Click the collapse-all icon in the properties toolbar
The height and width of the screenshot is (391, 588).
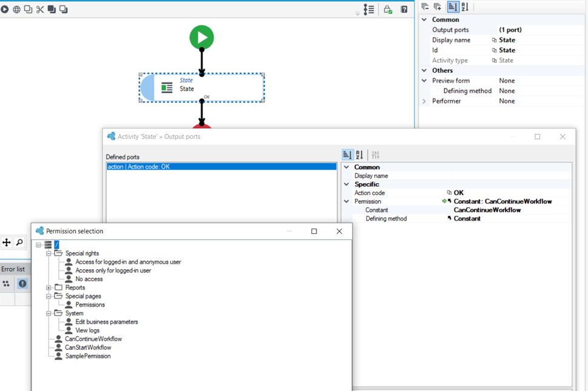425,7
